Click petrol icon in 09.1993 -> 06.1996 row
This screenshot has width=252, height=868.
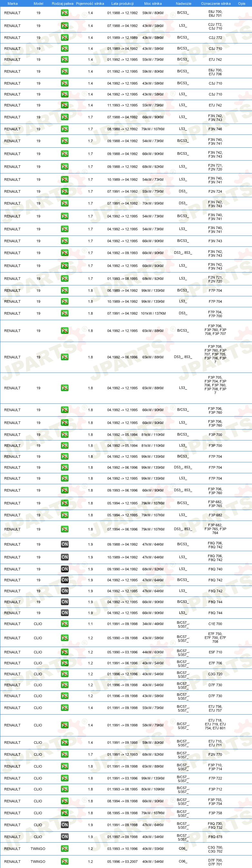(x=64, y=490)
